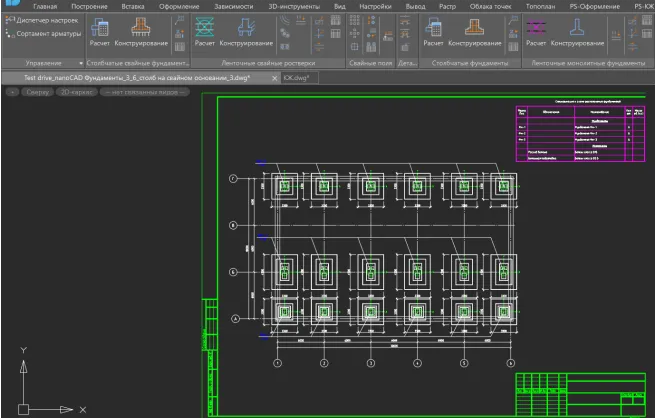Switch to the Оформление ribbon tab
The height and width of the screenshot is (418, 656).
178,6
